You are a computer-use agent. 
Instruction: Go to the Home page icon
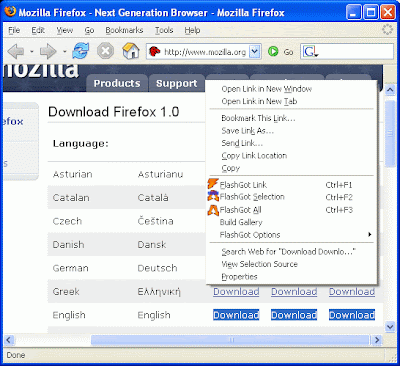pyautogui.click(x=131, y=51)
